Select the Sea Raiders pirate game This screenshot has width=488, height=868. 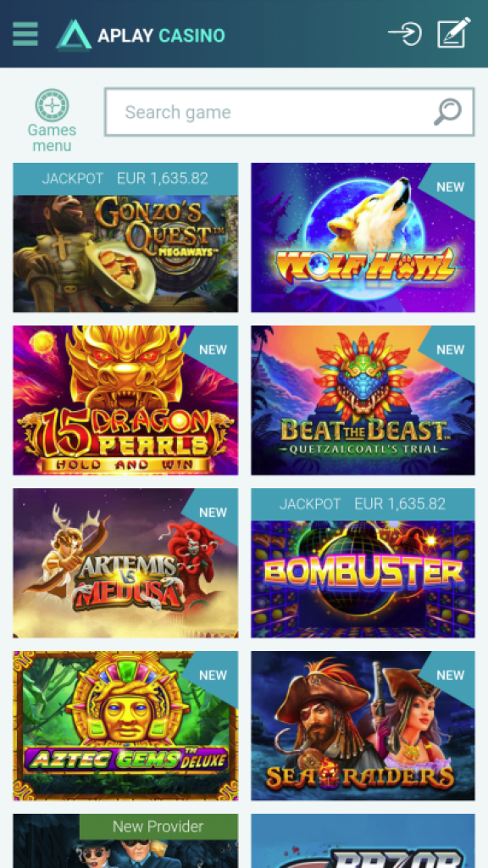363,726
